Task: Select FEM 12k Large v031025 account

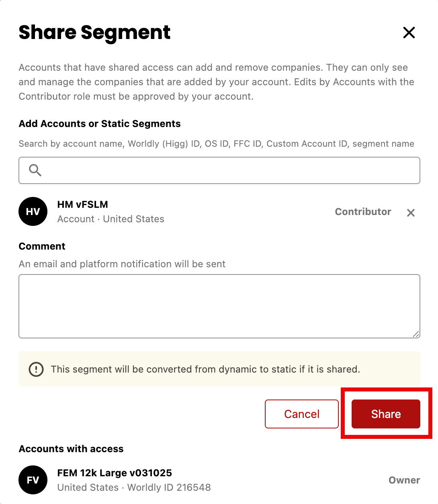Action: (x=115, y=473)
